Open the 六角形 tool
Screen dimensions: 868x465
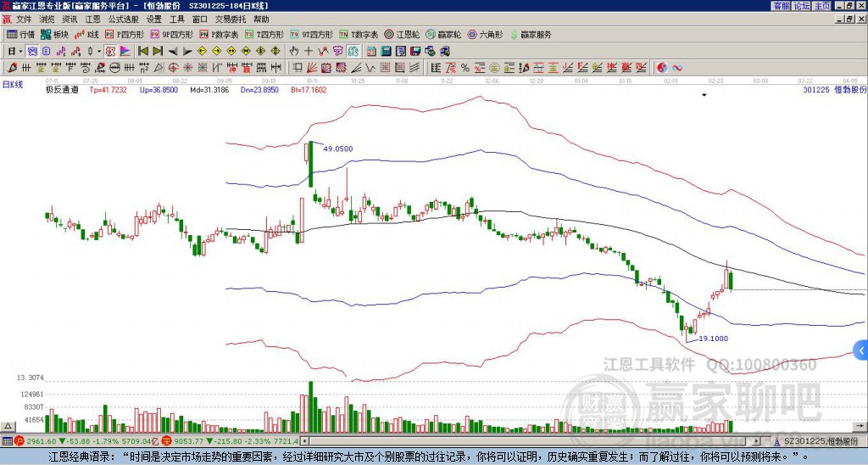click(x=485, y=34)
